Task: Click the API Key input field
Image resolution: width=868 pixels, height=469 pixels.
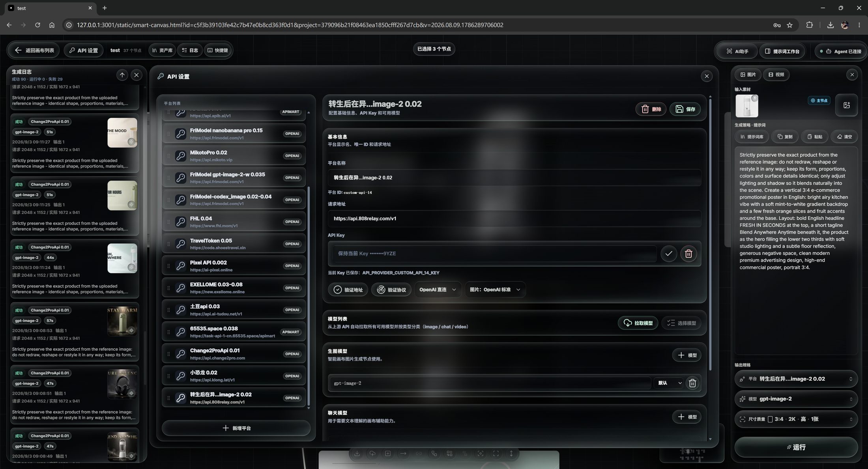Action: 494,254
